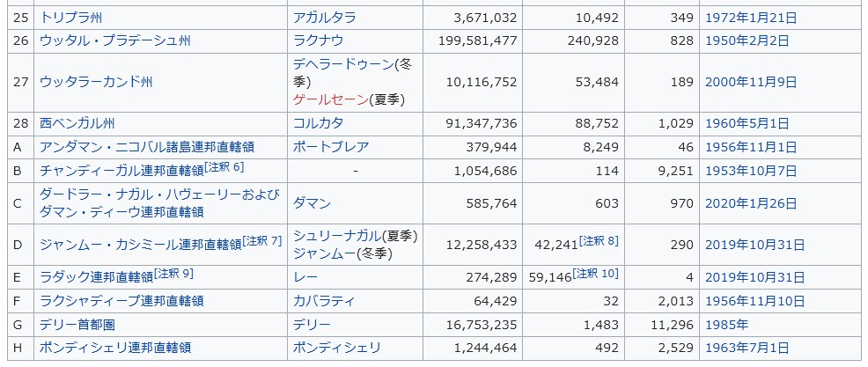
Task: Open the ラダック連邦直轄領 link
Action: coord(96,277)
